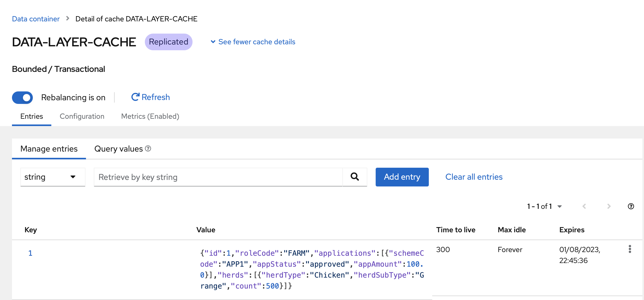Click the search magnifier icon
644x300 pixels.
coord(355,177)
